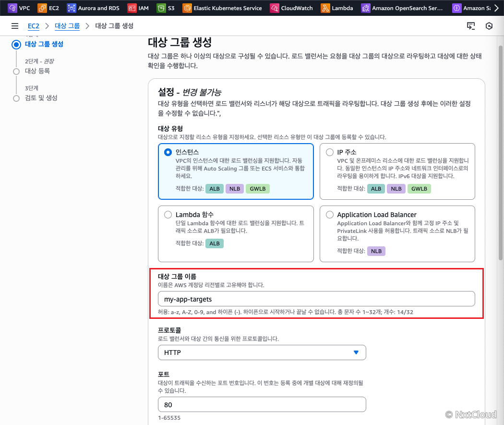Viewport: 504px width, 425px height.
Task: Click the 대상 등록 step label
Action: pos(37,71)
